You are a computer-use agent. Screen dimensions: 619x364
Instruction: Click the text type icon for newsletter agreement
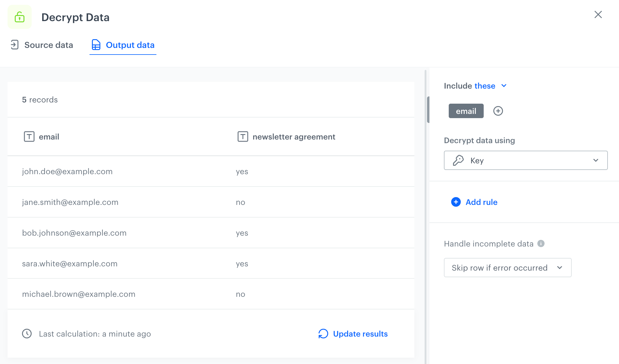tap(243, 136)
